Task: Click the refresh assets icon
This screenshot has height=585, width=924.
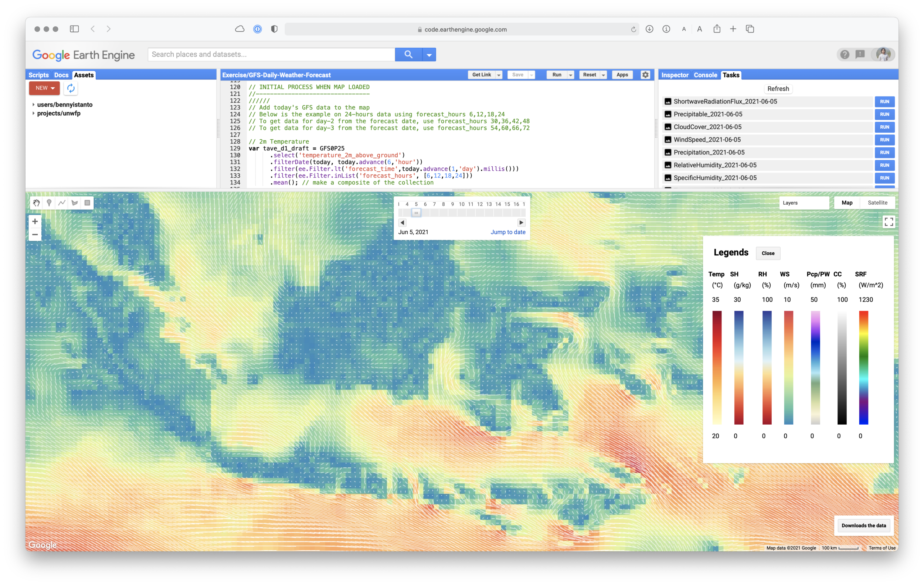Action: (71, 88)
